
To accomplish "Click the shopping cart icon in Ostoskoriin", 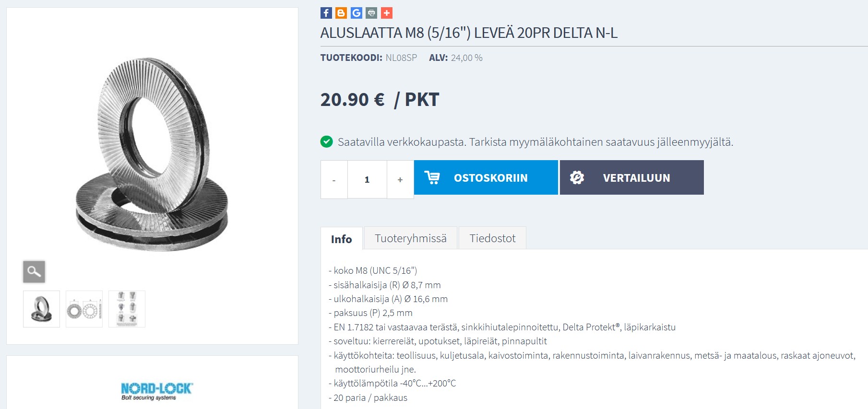I will pyautogui.click(x=432, y=177).
